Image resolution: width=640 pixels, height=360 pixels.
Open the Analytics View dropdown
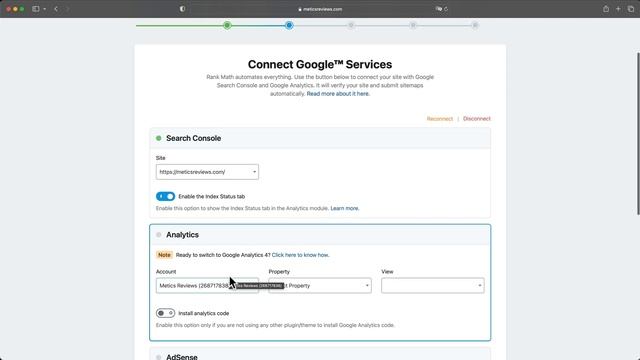433,285
